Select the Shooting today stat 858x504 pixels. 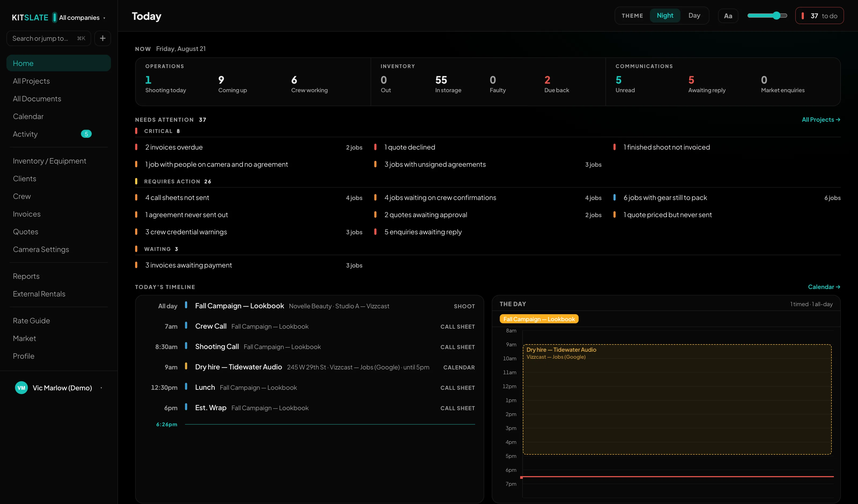165,84
